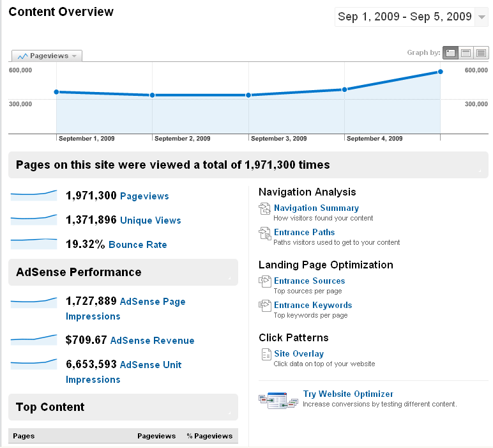Click the Navigation Summary icon
493x448 pixels.
click(x=264, y=208)
